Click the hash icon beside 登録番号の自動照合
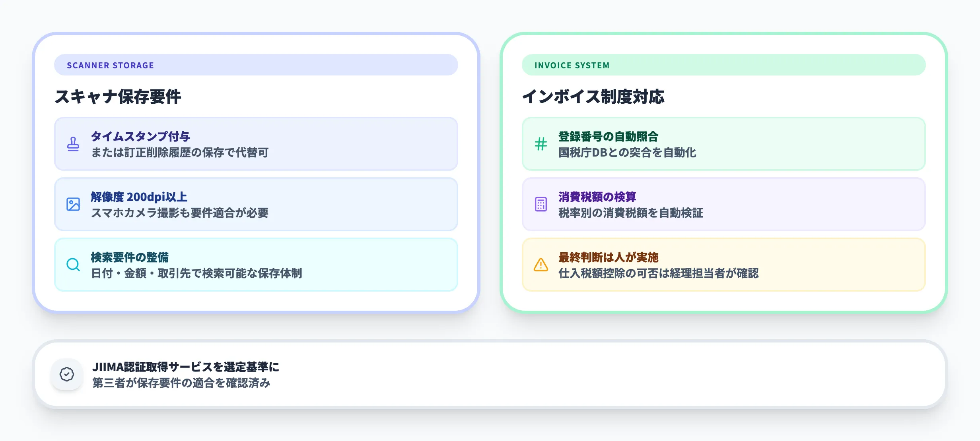Screen dimensions: 980x441 click(x=541, y=144)
